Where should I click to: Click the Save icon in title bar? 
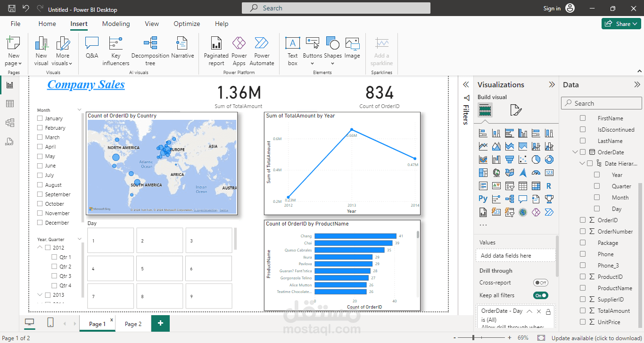point(12,8)
